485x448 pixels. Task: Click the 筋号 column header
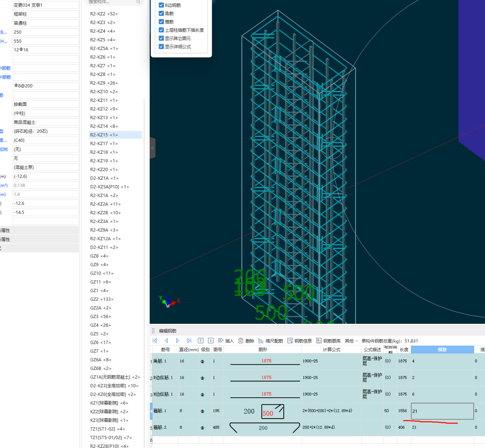(x=166, y=349)
